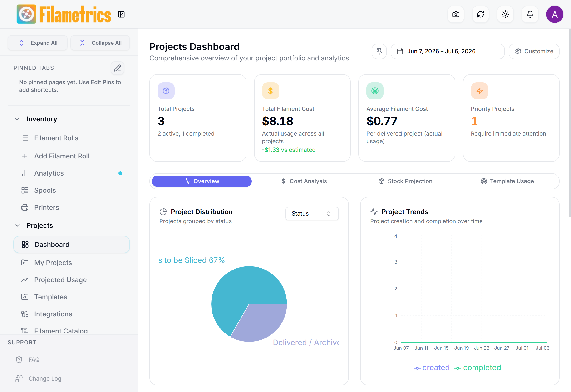Toggle 'created' series in legend
Screen dimensions: 571x392
coord(432,368)
